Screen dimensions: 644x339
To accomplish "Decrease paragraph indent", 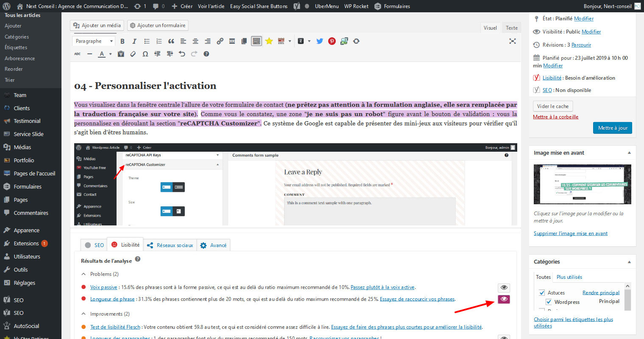I will [158, 54].
